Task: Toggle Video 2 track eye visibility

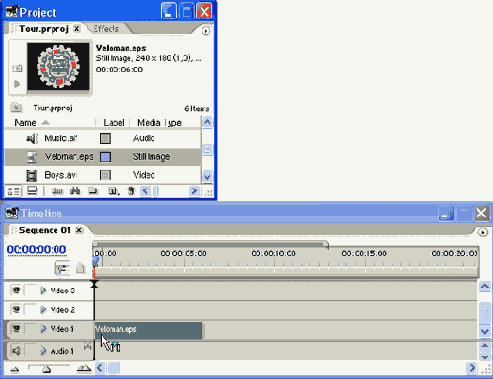Action: pyautogui.click(x=16, y=309)
